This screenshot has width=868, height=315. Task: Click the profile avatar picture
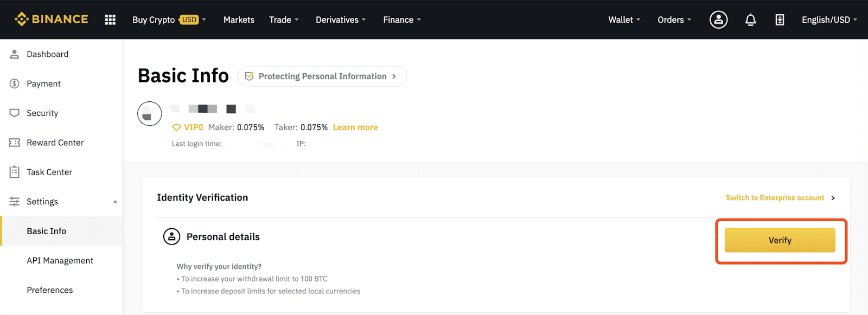coord(150,114)
